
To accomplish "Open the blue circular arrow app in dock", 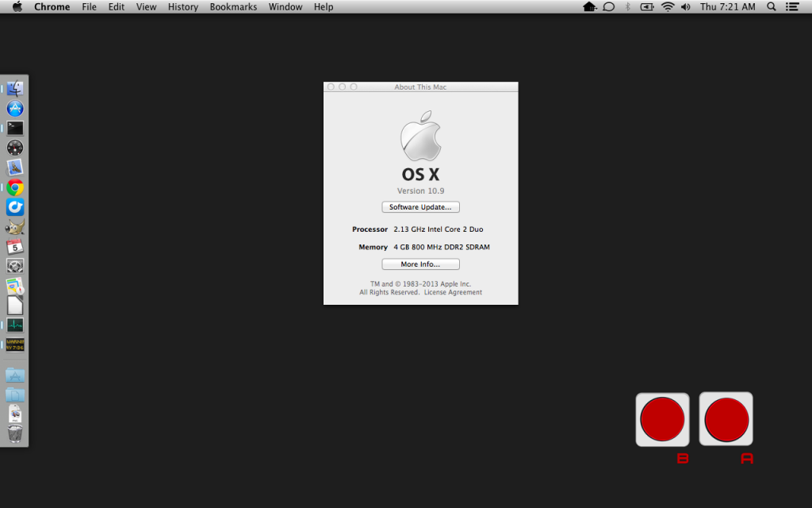I will [x=15, y=207].
